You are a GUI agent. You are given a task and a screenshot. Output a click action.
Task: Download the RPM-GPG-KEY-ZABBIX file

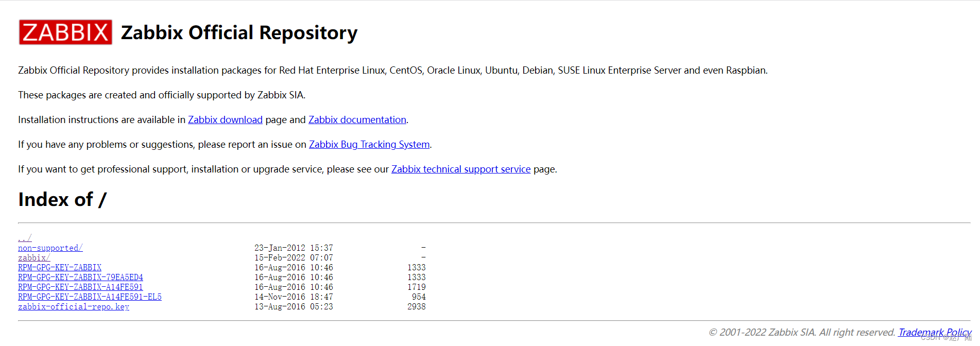[60, 268]
